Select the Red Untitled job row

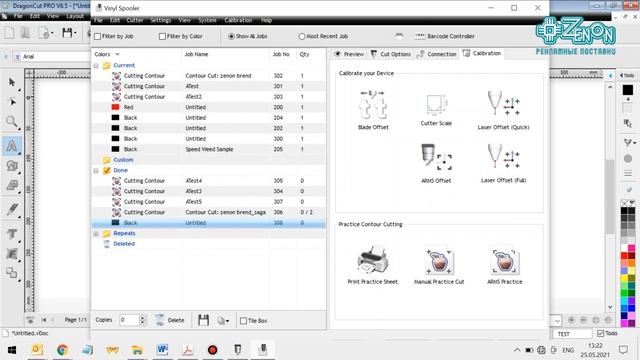click(209, 107)
